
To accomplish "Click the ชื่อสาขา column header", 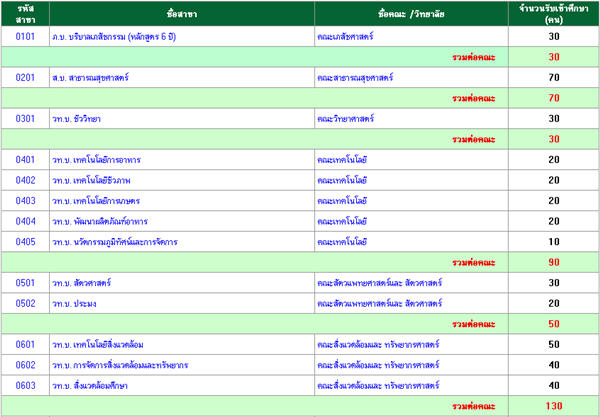I will click(181, 12).
